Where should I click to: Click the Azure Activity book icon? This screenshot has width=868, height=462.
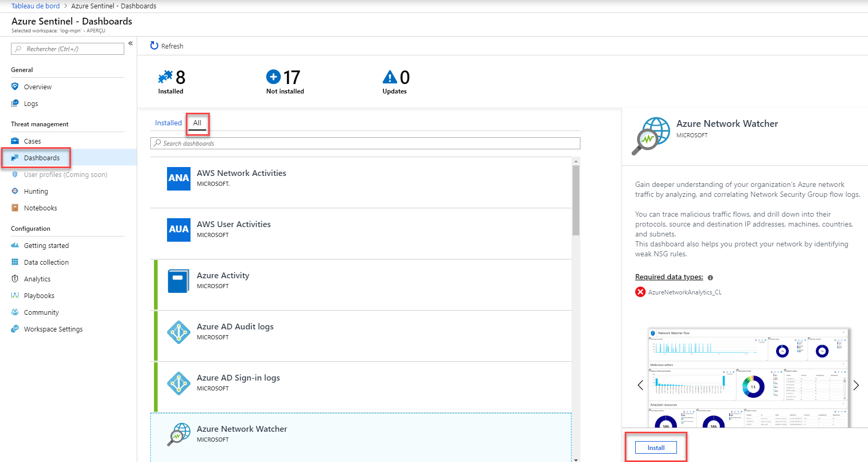click(x=179, y=281)
